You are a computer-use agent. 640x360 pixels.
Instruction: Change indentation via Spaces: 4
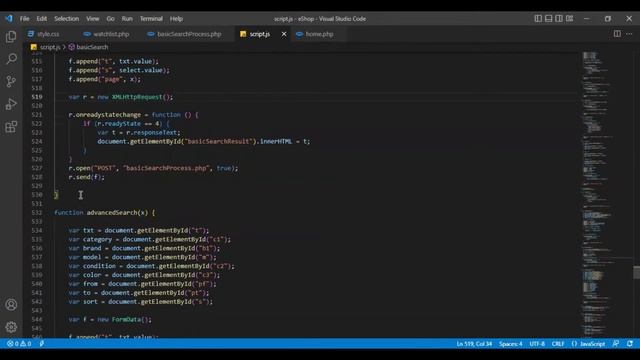tap(511, 344)
